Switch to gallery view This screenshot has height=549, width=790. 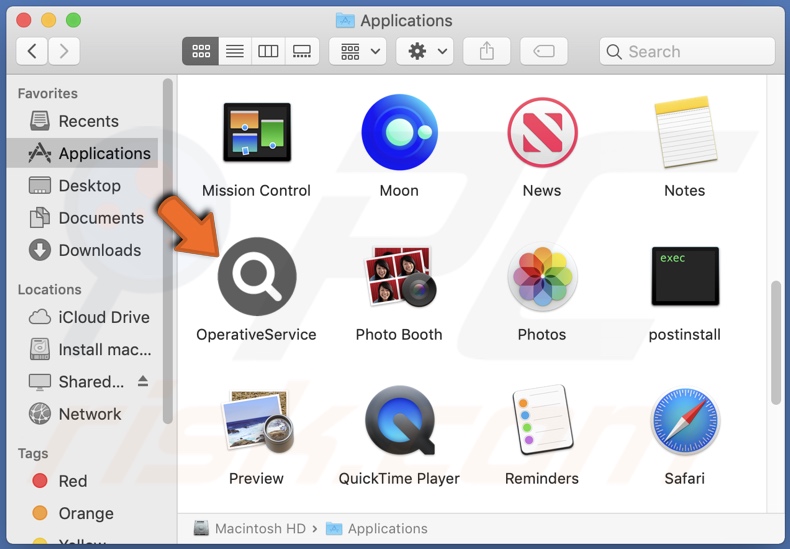[302, 51]
